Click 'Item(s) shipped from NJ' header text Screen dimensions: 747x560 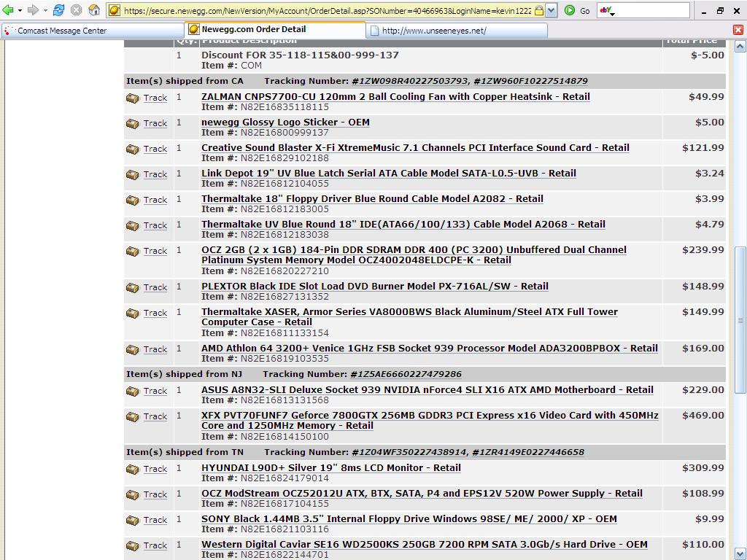[x=184, y=374]
